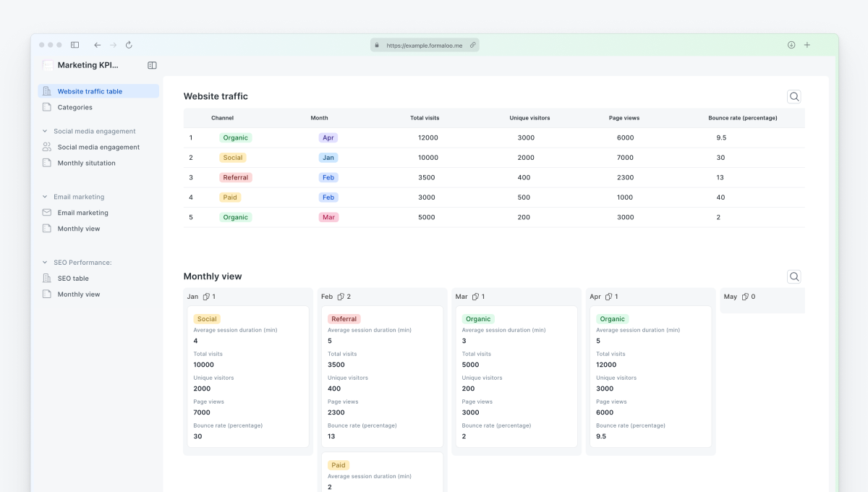Reload the page with the refresh icon
This screenshot has width=868, height=492.
point(129,45)
